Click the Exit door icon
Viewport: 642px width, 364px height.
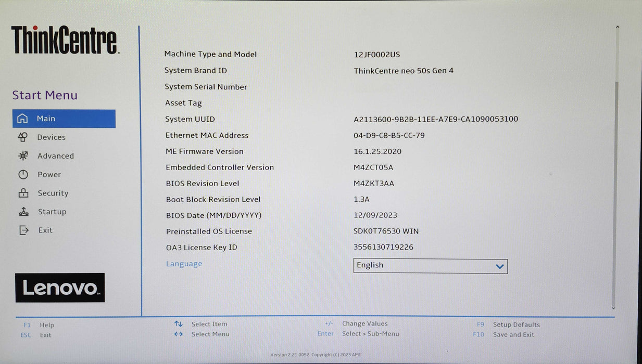point(24,230)
